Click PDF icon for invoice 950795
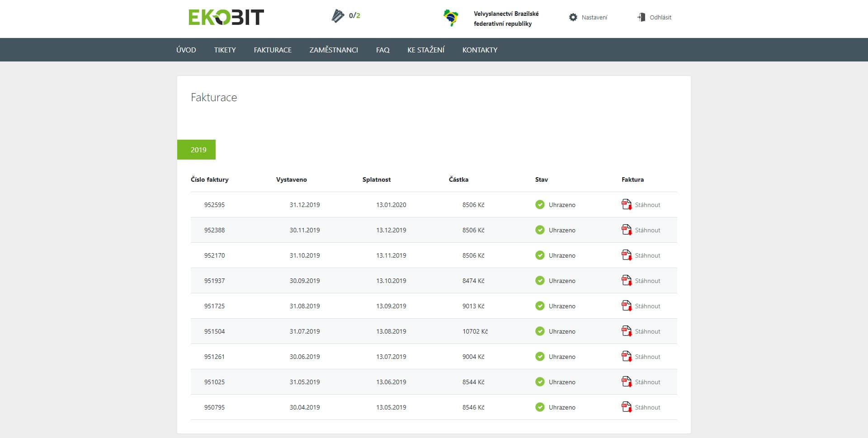 [x=626, y=407]
